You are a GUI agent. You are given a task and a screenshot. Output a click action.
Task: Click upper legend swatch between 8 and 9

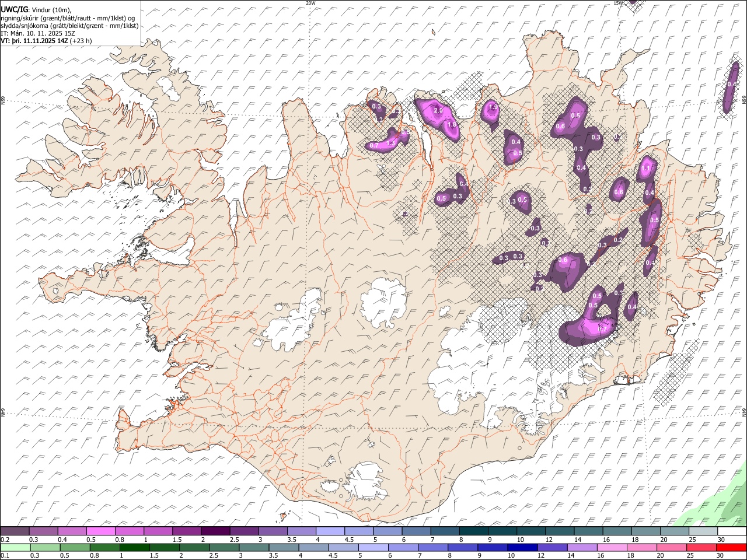click(473, 531)
